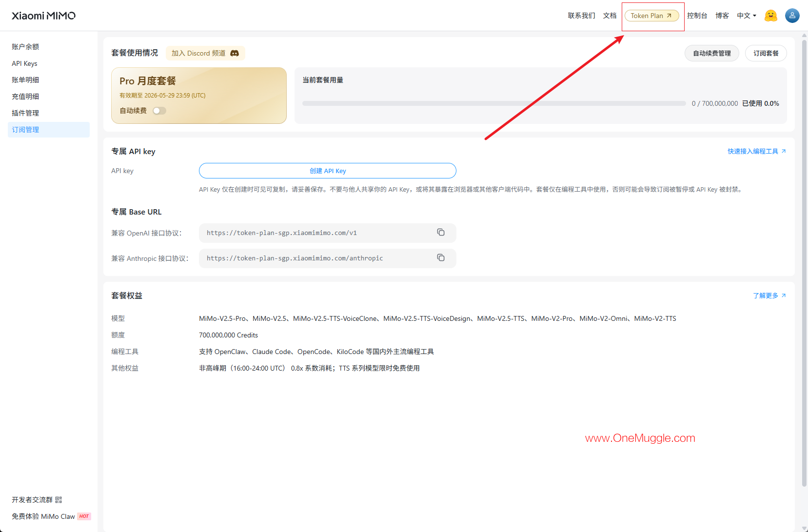
Task: Copy the OpenAI-compatible base URL
Action: (441, 233)
